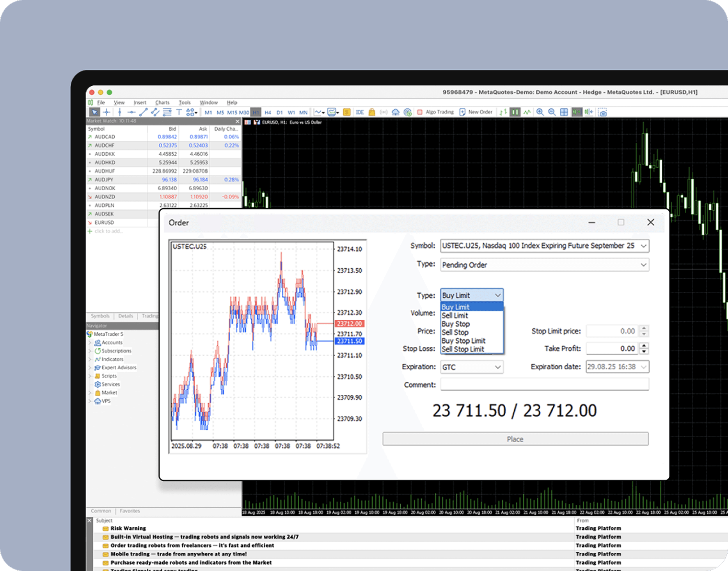The image size is (728, 571).
Task: Open the Symbol dropdown in Order dialog
Action: 643,246
